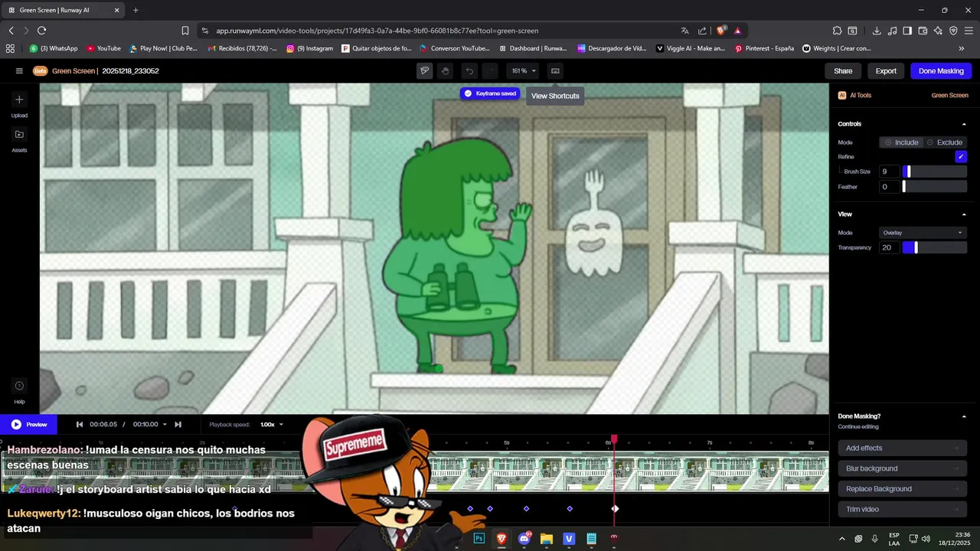Show more bookmarks chevron

pos(962,48)
